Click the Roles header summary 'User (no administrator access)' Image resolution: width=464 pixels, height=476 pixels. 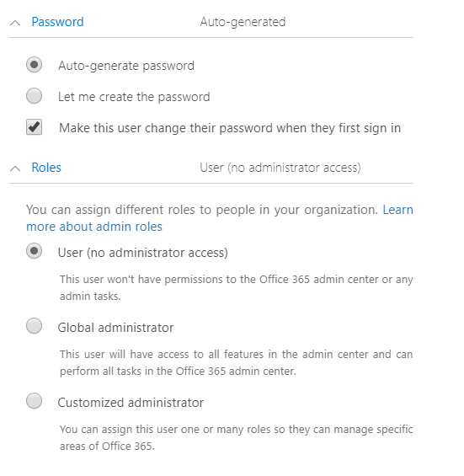(x=280, y=168)
